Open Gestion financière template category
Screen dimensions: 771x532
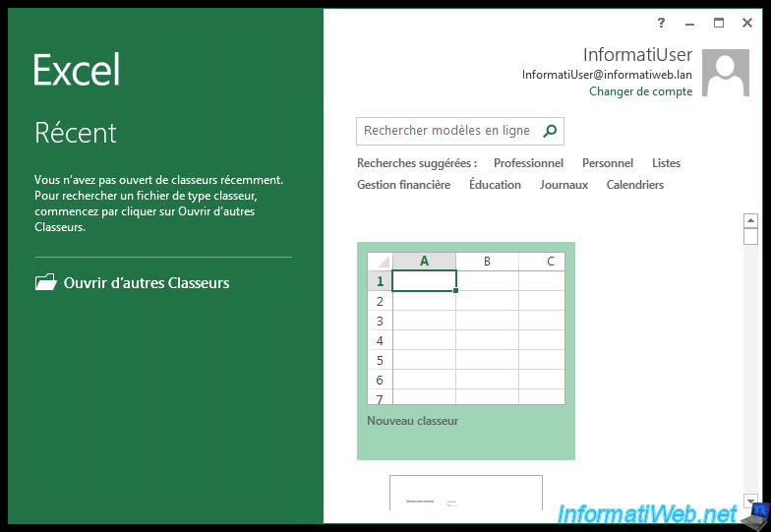pyautogui.click(x=403, y=185)
